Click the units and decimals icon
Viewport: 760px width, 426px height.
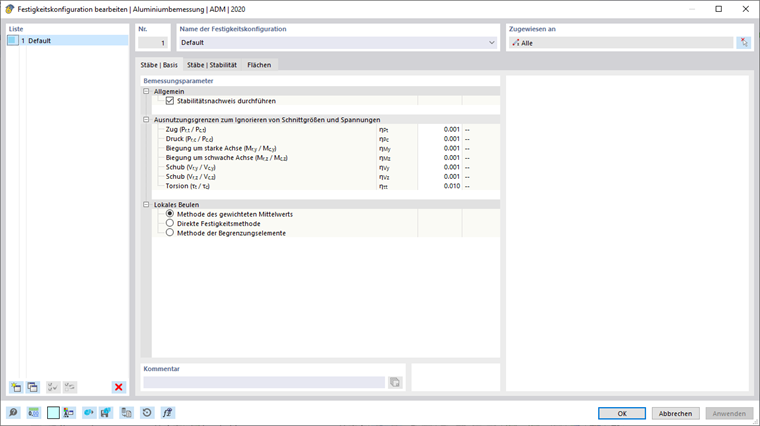tap(33, 412)
